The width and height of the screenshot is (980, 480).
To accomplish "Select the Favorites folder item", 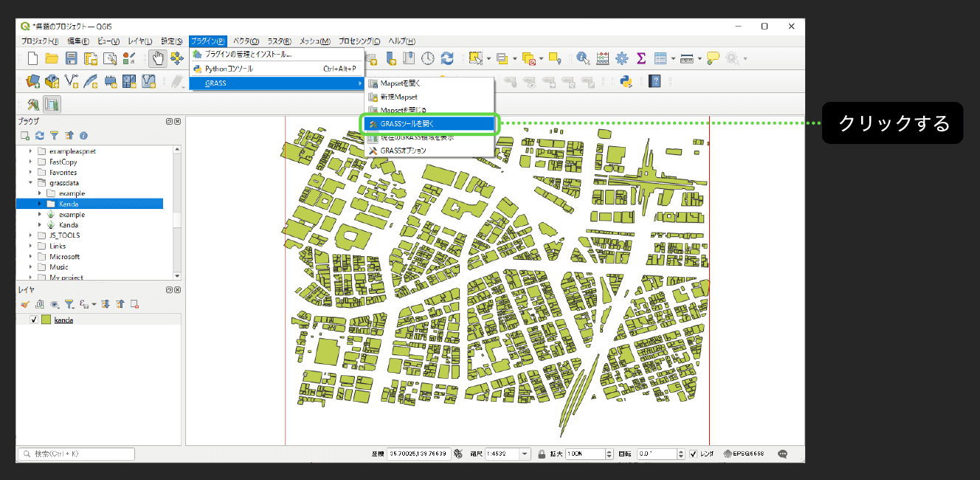I will point(63,172).
